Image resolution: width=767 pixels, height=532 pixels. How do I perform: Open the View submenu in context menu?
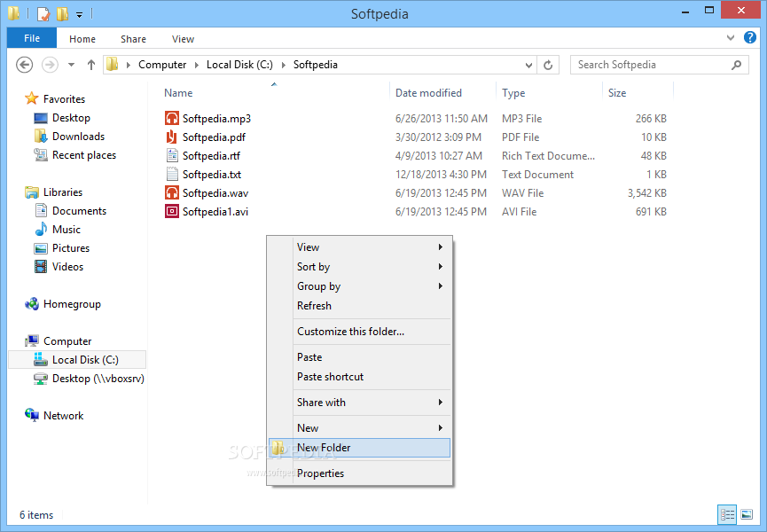click(359, 246)
